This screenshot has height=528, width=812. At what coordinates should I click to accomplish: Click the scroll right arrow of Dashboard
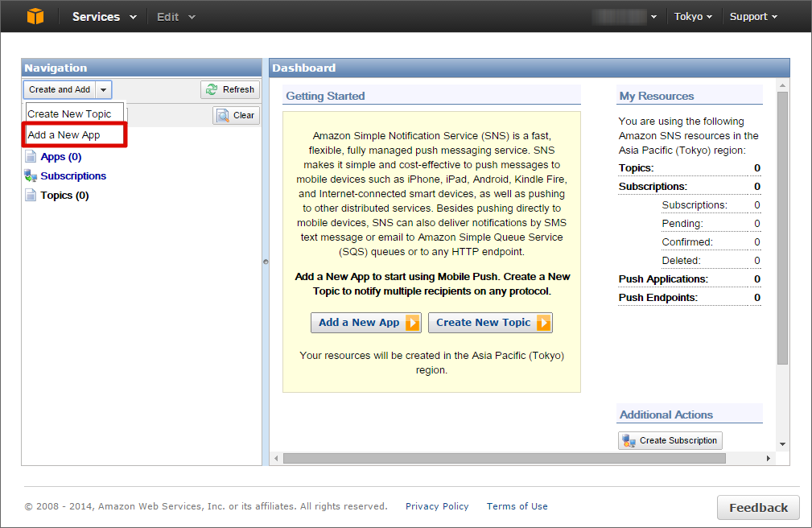[x=769, y=459]
